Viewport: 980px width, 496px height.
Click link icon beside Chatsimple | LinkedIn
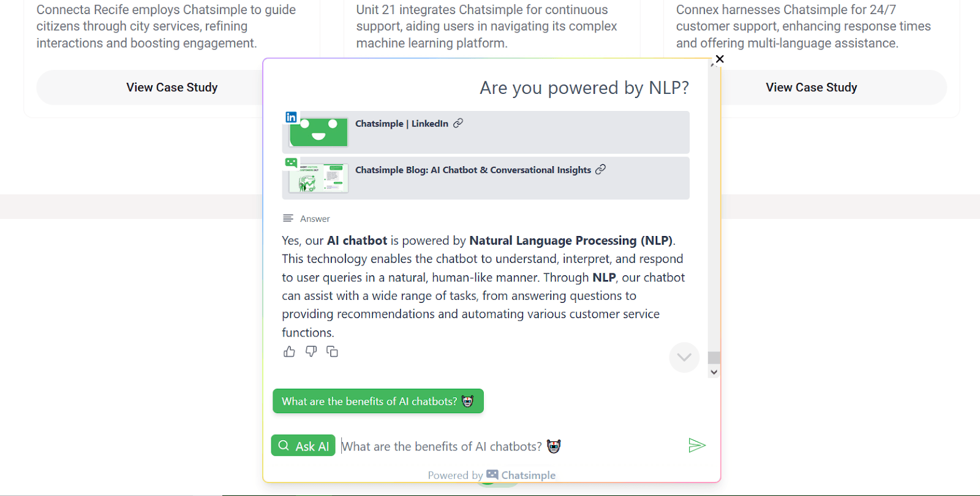point(458,123)
